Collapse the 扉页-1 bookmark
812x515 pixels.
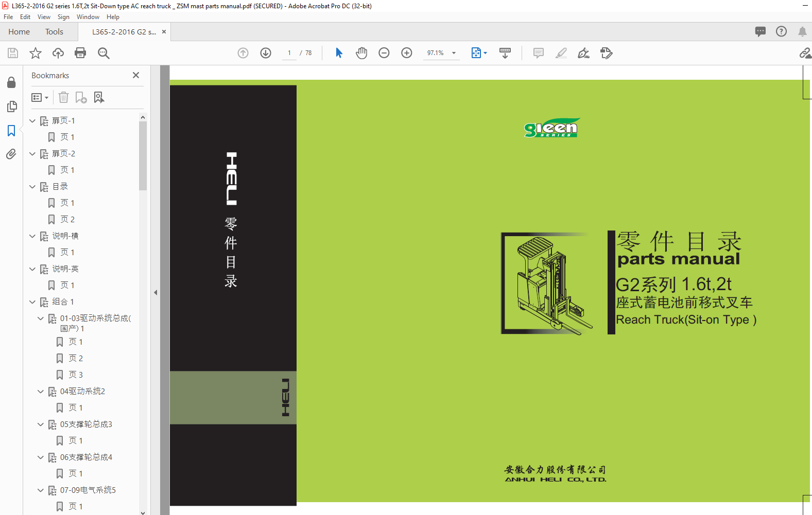32,121
